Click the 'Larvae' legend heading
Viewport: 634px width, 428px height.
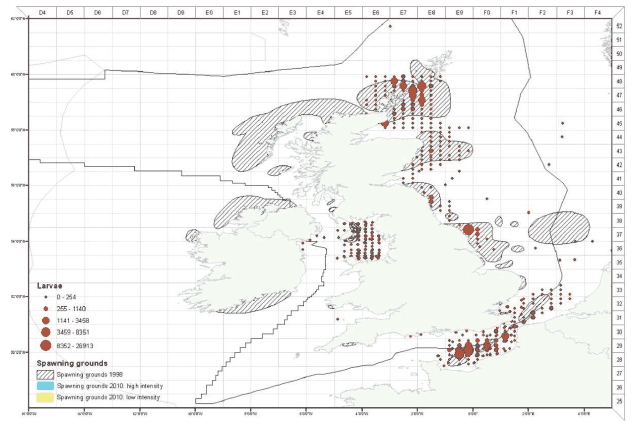[x=49, y=286]
